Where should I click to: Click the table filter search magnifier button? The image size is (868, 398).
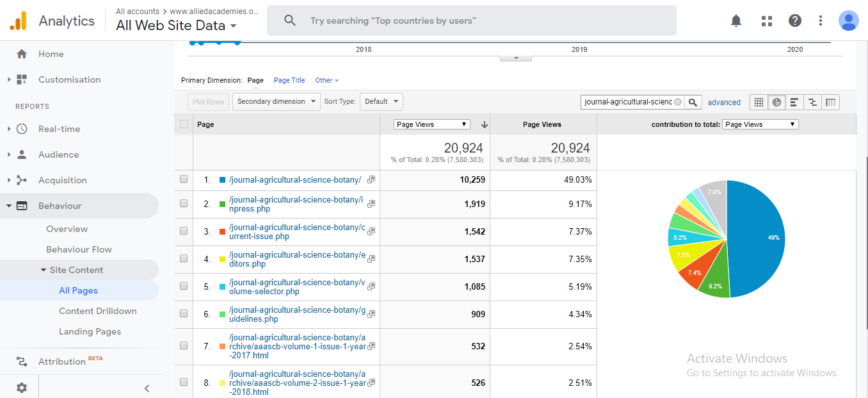click(x=693, y=102)
